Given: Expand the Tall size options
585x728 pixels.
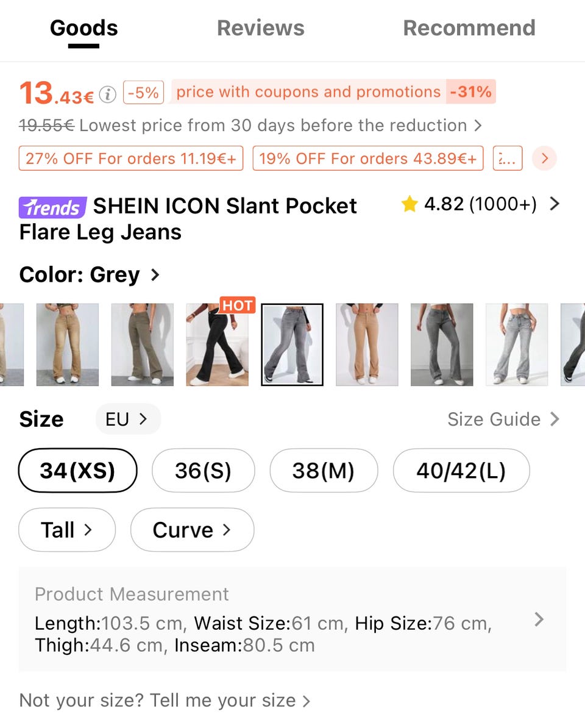Looking at the screenshot, I should (x=67, y=530).
